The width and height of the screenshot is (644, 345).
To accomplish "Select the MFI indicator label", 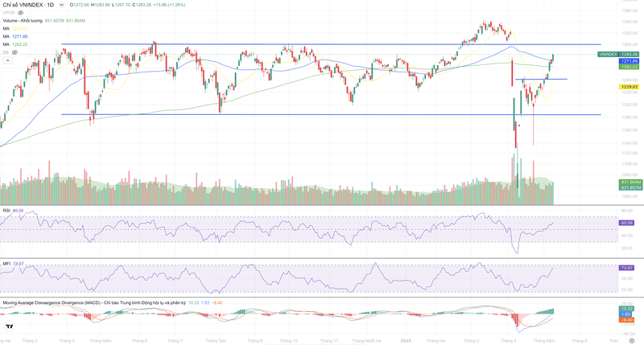I will coord(6,263).
